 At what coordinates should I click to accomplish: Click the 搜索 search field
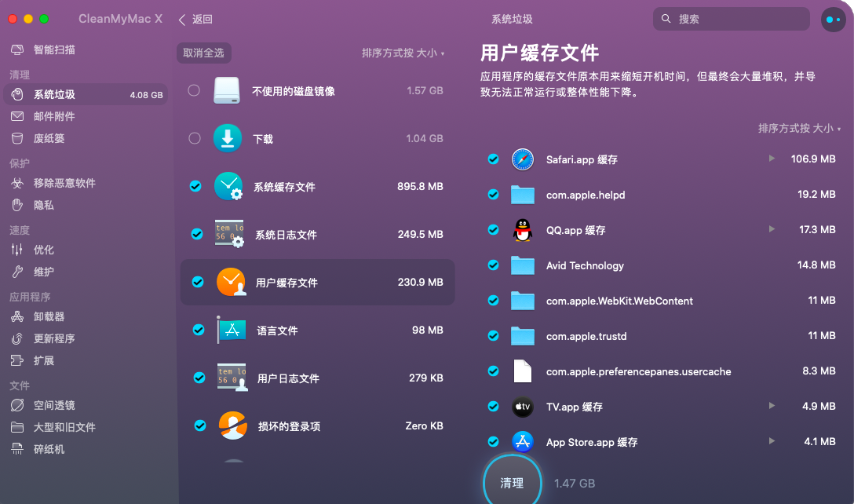pyautogui.click(x=731, y=19)
